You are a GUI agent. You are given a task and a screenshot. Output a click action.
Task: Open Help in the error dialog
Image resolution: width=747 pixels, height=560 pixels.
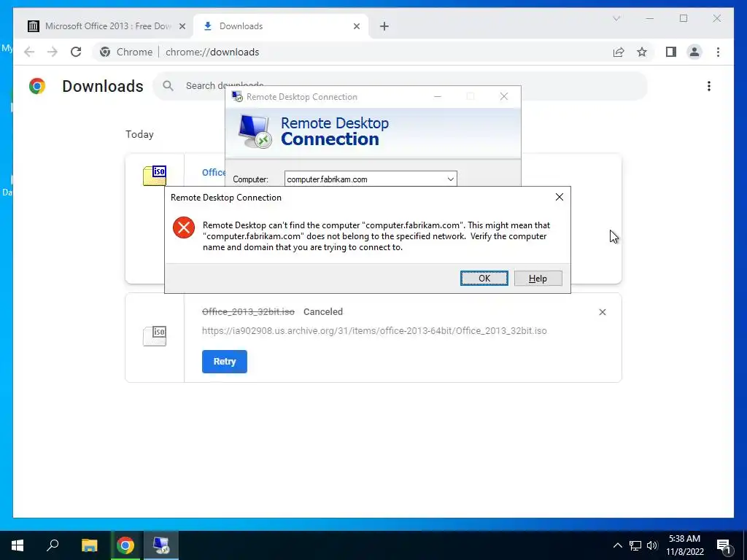538,279
